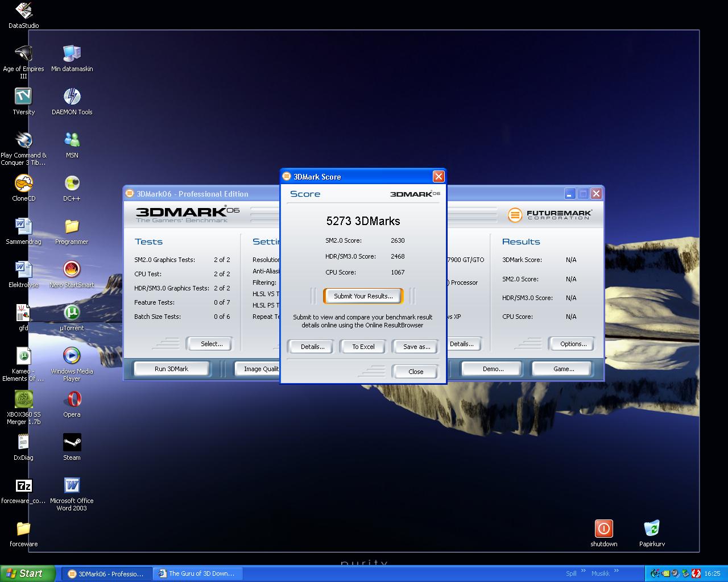Switch to The Guru of 3D taskbar button

pyautogui.click(x=198, y=573)
